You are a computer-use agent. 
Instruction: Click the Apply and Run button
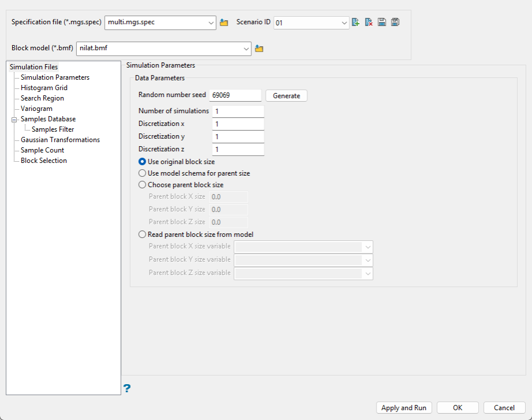404,407
